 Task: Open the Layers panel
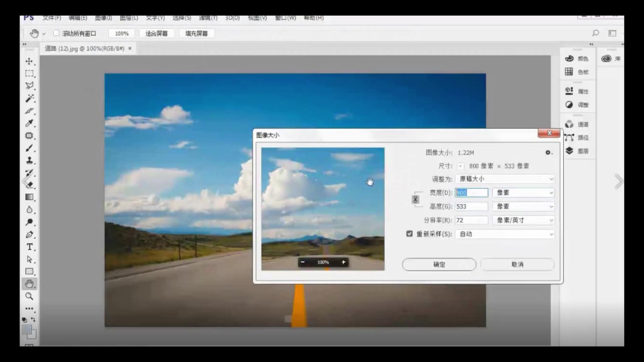577,151
